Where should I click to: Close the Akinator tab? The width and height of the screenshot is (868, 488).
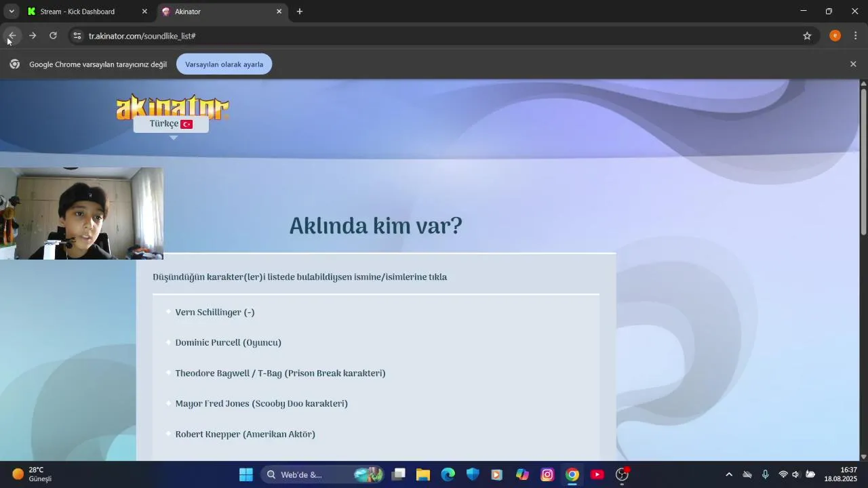(x=279, y=12)
